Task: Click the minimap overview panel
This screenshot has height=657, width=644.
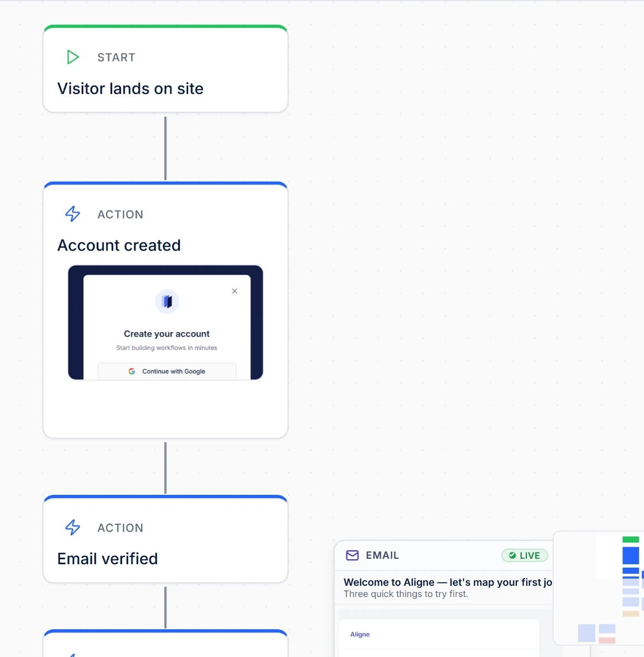Action: (599, 588)
